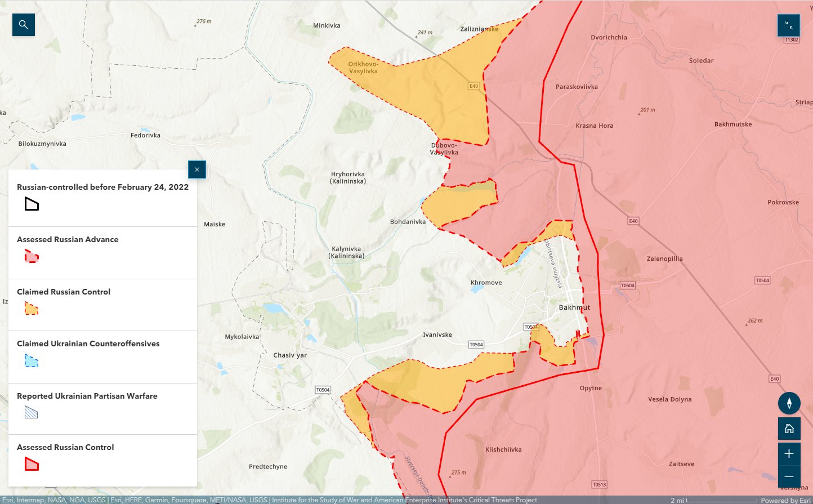Zoom out with the minus button
The height and width of the screenshot is (504, 813).
(789, 476)
